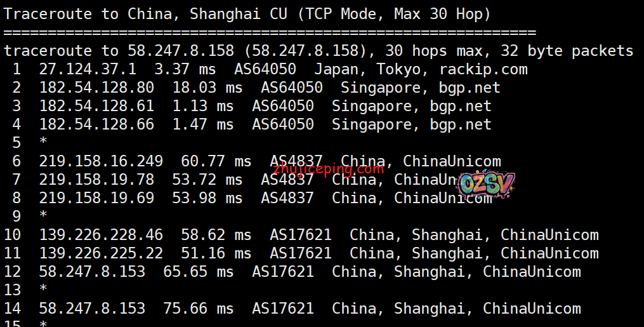Click the 75.66 ms latency on hop 14
The height and width of the screenshot is (327, 644).
[198, 309]
